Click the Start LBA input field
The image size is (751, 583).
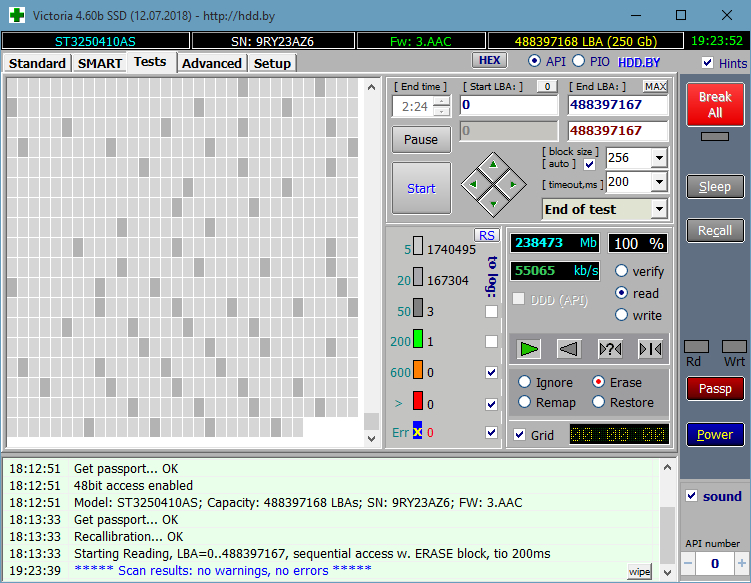tap(509, 105)
